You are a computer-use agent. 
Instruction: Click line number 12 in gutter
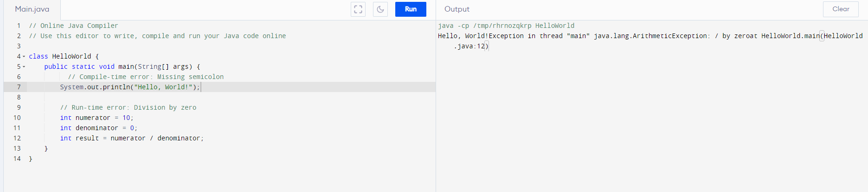(x=17, y=138)
